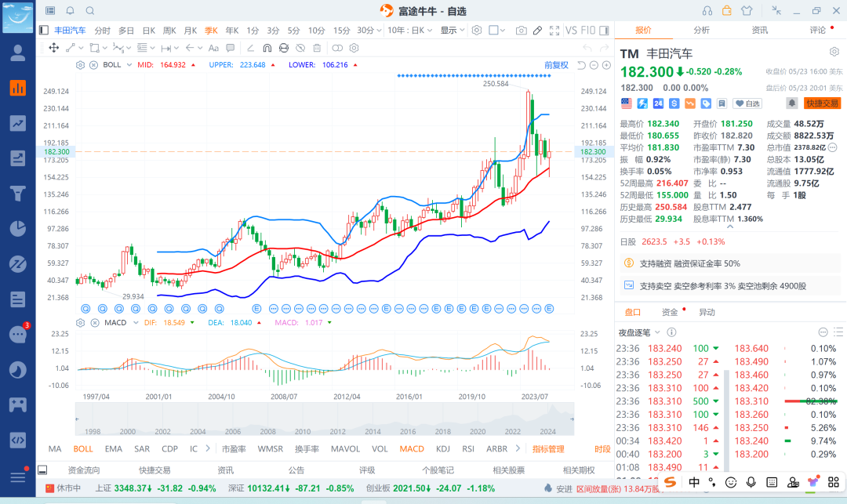This screenshot has height=504, width=847.
Task: Open the skin theme shirt icon
Action: click(747, 11)
